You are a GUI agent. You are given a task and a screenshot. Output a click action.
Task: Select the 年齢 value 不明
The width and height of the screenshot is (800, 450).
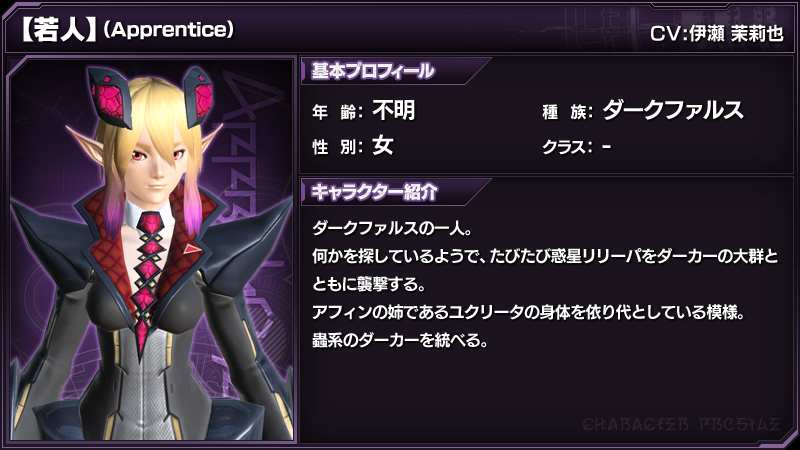coord(394,110)
